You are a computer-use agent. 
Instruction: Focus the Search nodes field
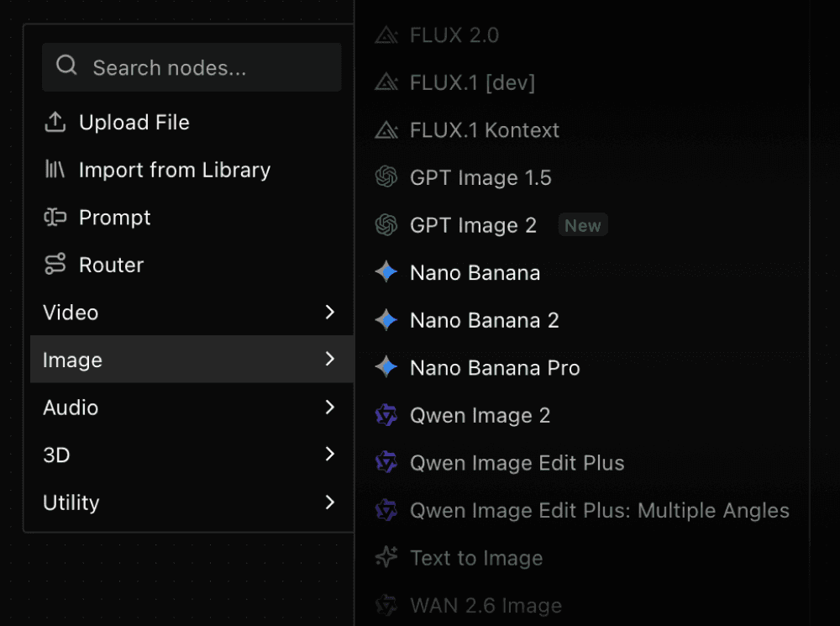pyautogui.click(x=192, y=67)
